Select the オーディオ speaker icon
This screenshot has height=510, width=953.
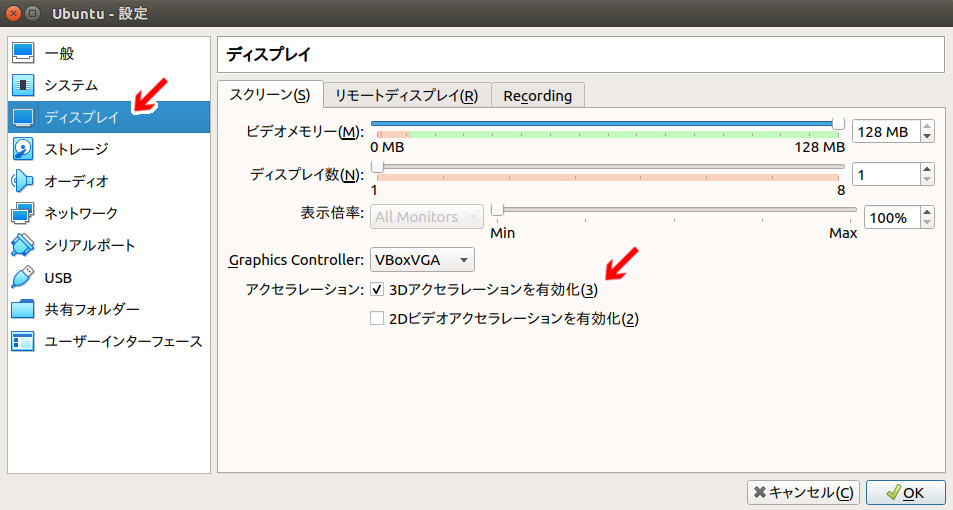23,181
